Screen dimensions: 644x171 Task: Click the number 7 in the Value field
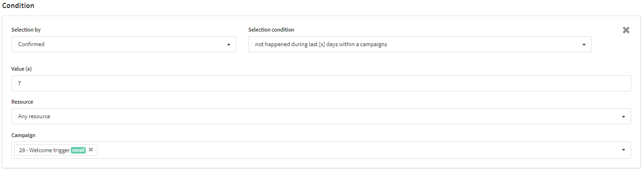20,83
